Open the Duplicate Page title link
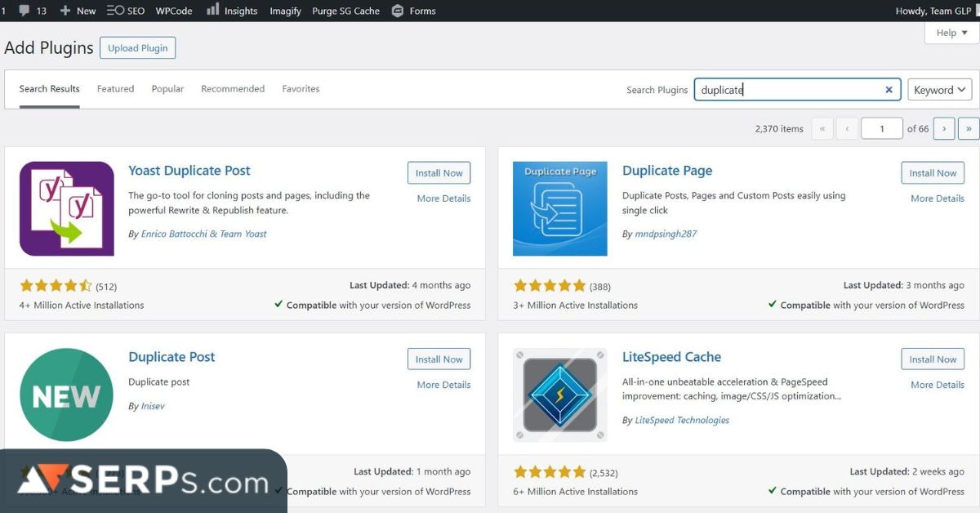Screen dimensions: 980x513 667,171
